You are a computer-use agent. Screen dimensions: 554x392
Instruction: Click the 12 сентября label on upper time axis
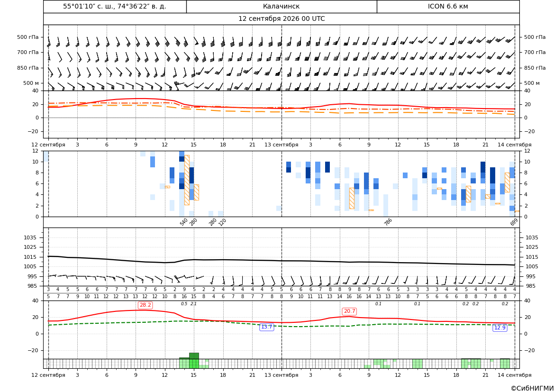(x=48, y=145)
